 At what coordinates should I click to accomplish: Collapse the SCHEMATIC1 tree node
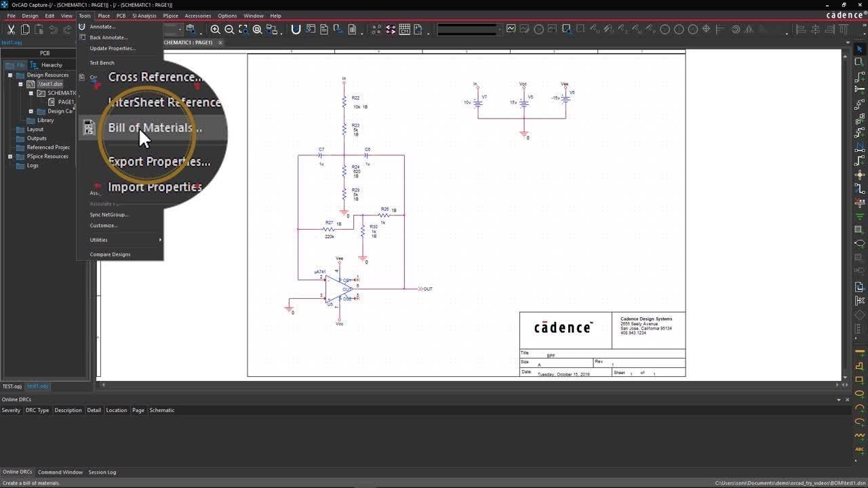coord(31,93)
